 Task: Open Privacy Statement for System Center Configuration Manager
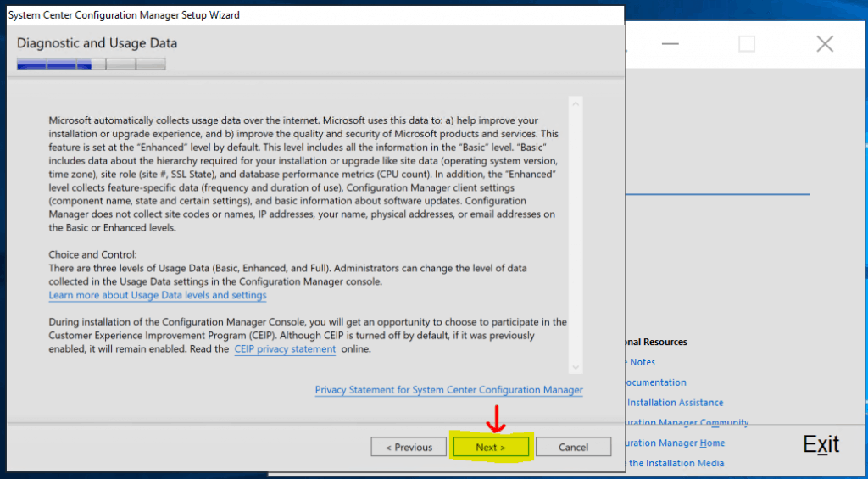(x=449, y=390)
